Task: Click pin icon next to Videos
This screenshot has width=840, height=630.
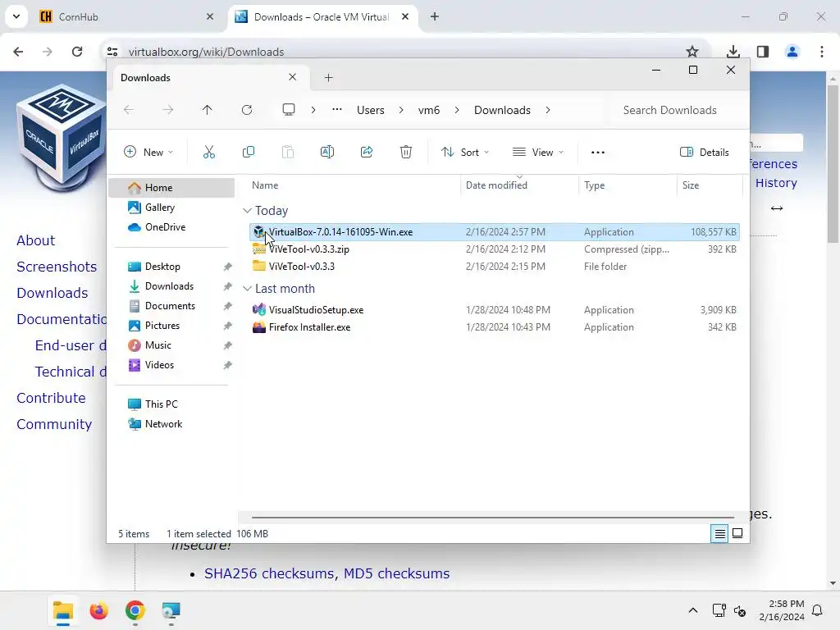Action: [228, 365]
